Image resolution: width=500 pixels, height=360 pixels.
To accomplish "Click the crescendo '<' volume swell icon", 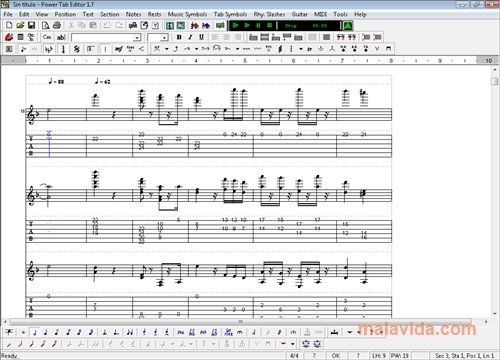I will (141, 49).
